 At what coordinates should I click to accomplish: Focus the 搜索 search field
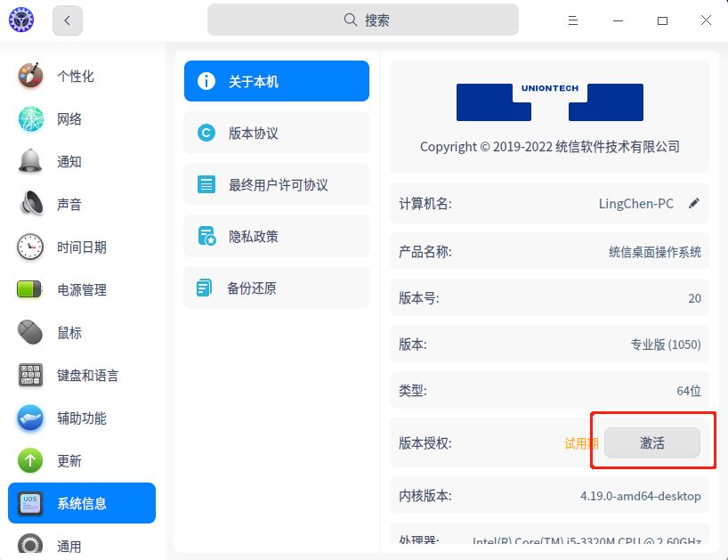point(362,20)
